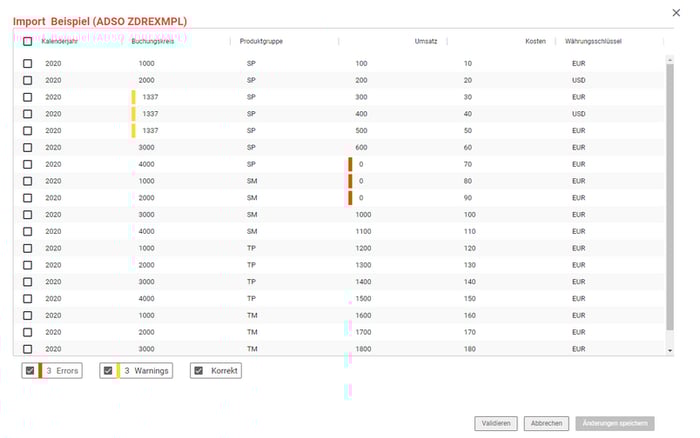The height and width of the screenshot is (438, 700).
Task: Sort by the Umsatz column header
Action: coord(426,41)
